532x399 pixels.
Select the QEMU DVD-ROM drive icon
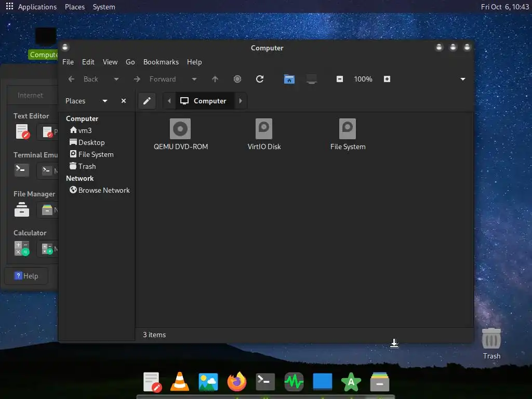tap(180, 129)
